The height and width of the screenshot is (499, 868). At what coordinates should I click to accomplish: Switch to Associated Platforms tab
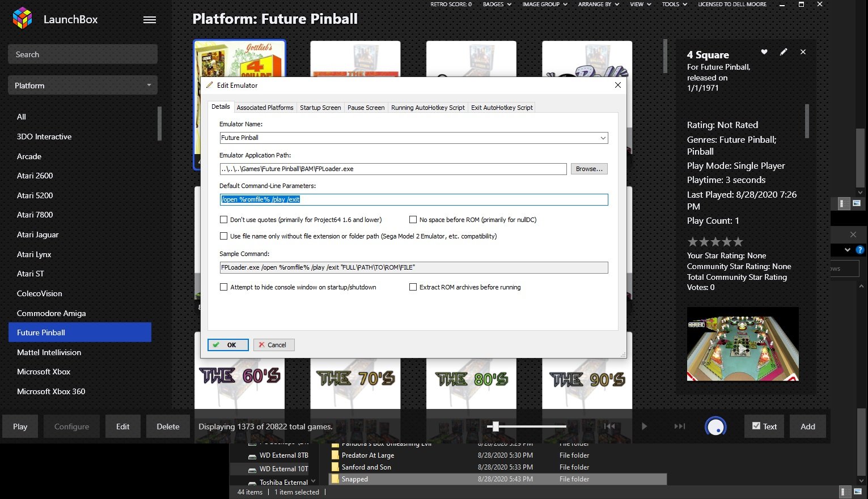tap(265, 108)
